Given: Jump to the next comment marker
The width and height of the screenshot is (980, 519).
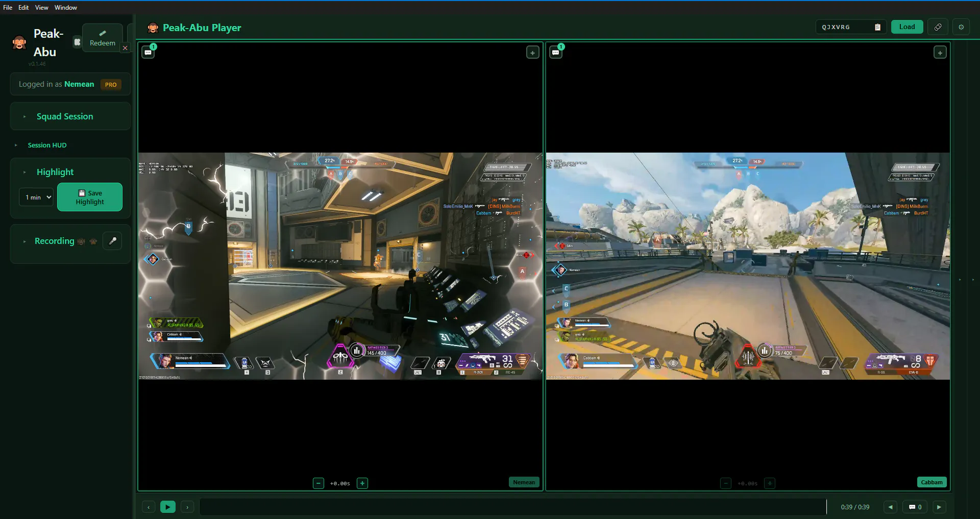Looking at the screenshot, I should pos(939,507).
